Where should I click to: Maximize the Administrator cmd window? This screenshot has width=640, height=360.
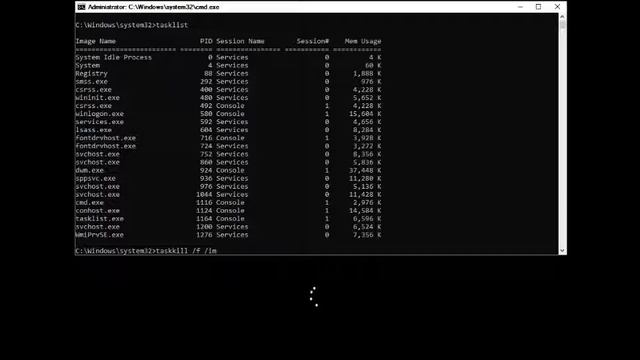pyautogui.click(x=538, y=7)
